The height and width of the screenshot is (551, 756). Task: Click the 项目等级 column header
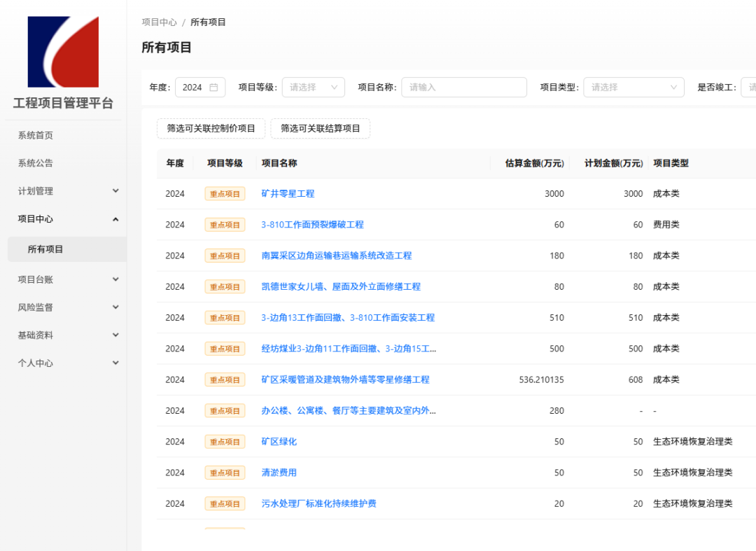tap(225, 163)
